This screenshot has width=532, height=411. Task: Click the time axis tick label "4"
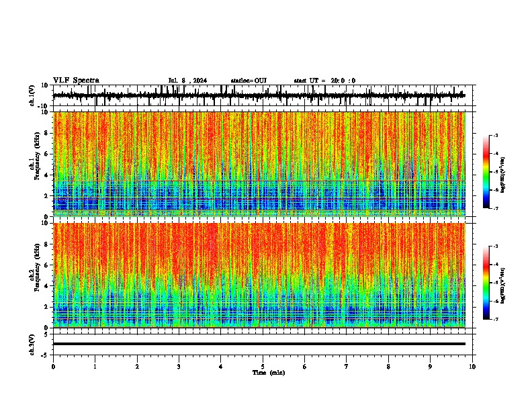pyautogui.click(x=220, y=367)
